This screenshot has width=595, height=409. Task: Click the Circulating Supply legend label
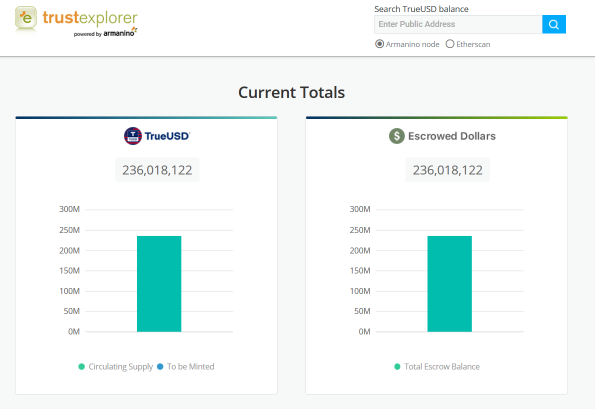[x=121, y=367]
